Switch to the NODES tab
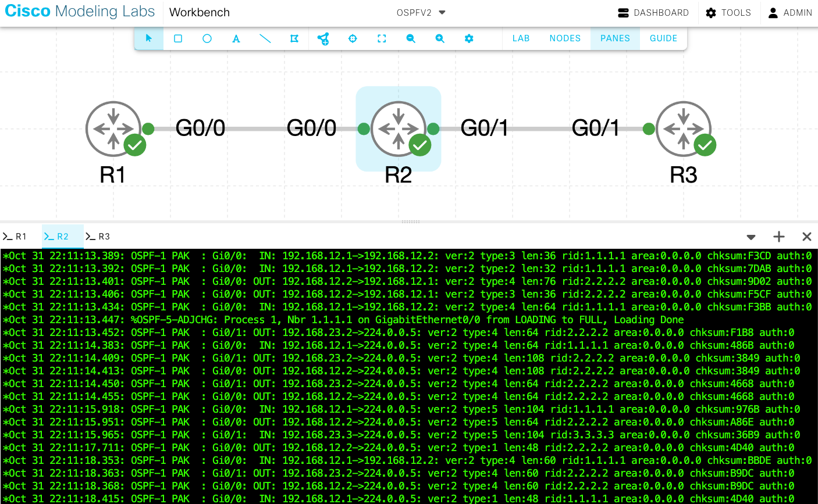 [565, 38]
